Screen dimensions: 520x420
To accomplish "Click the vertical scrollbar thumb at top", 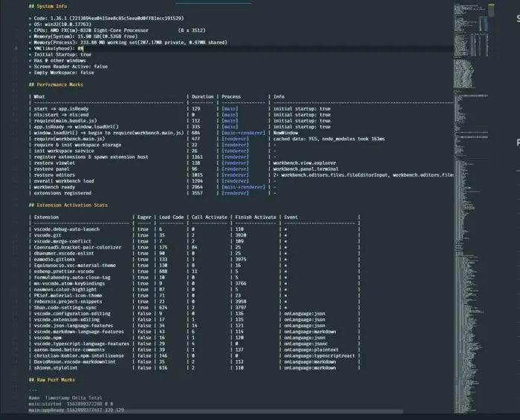I will pyautogui.click(x=492, y=10).
